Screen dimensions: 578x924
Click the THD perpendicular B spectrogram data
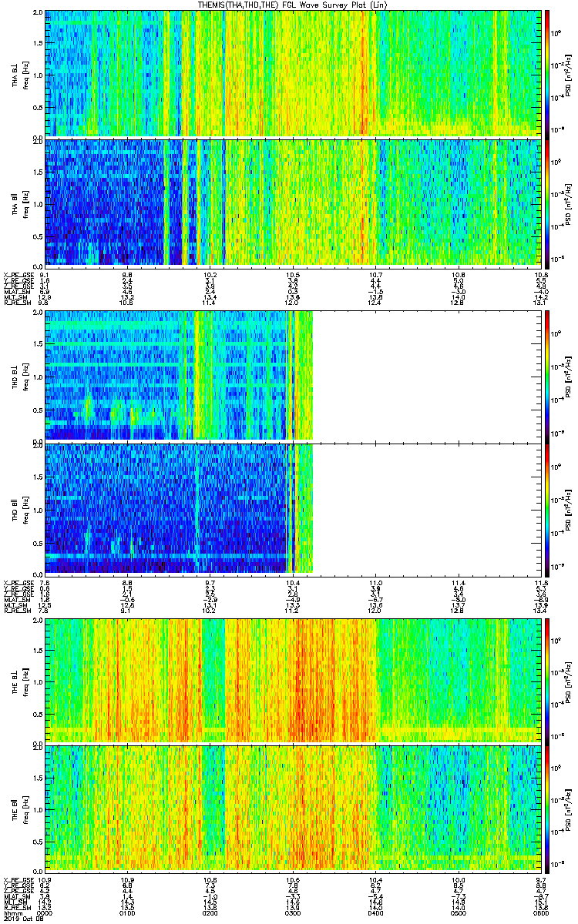click(178, 375)
